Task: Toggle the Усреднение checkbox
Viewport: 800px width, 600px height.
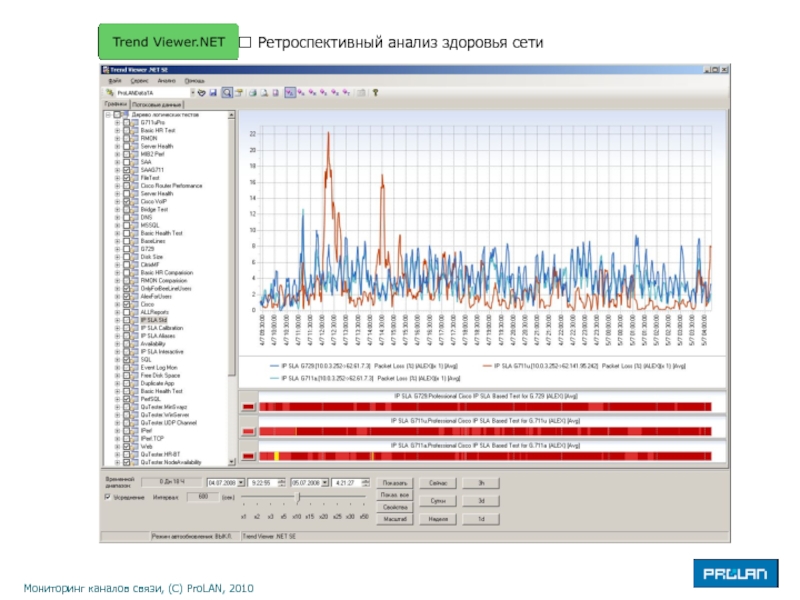Action: [x=108, y=496]
